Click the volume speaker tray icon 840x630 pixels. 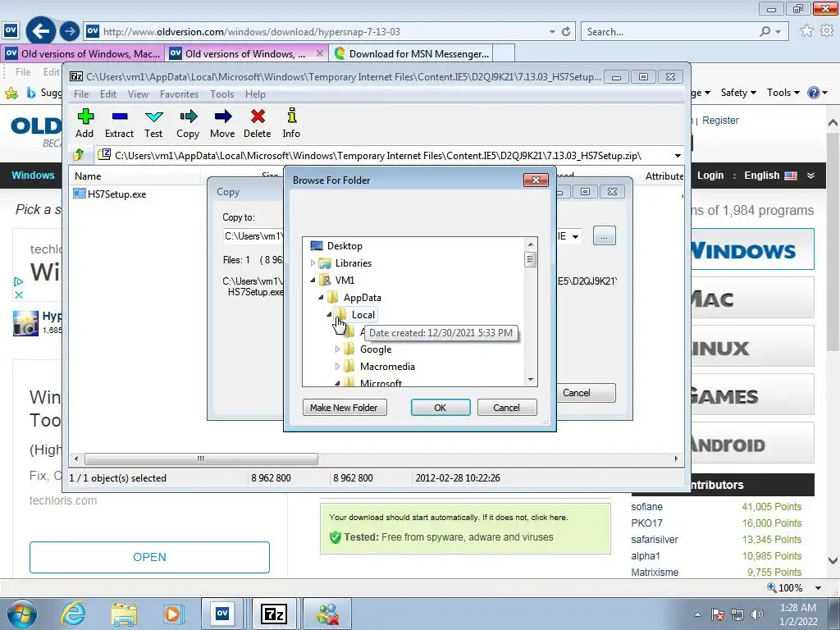(757, 614)
